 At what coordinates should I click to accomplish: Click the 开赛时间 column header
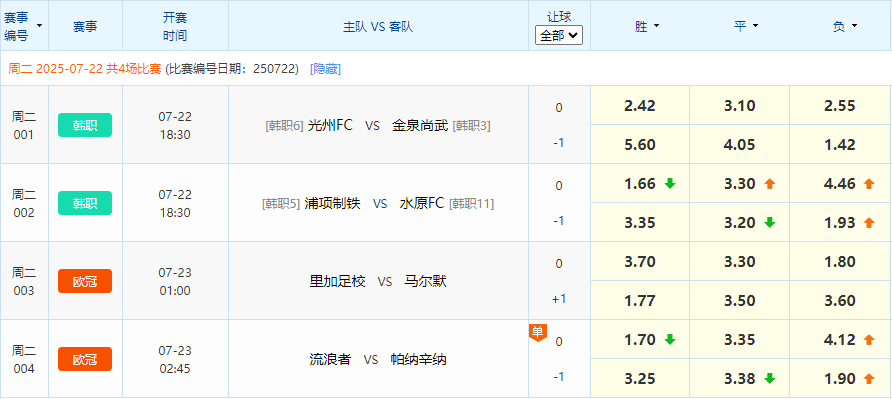(175, 26)
